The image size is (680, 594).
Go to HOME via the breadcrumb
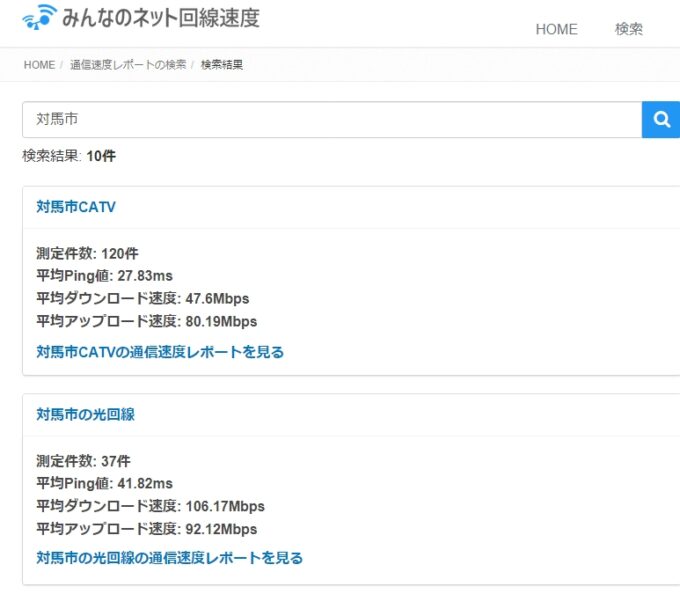click(x=39, y=65)
